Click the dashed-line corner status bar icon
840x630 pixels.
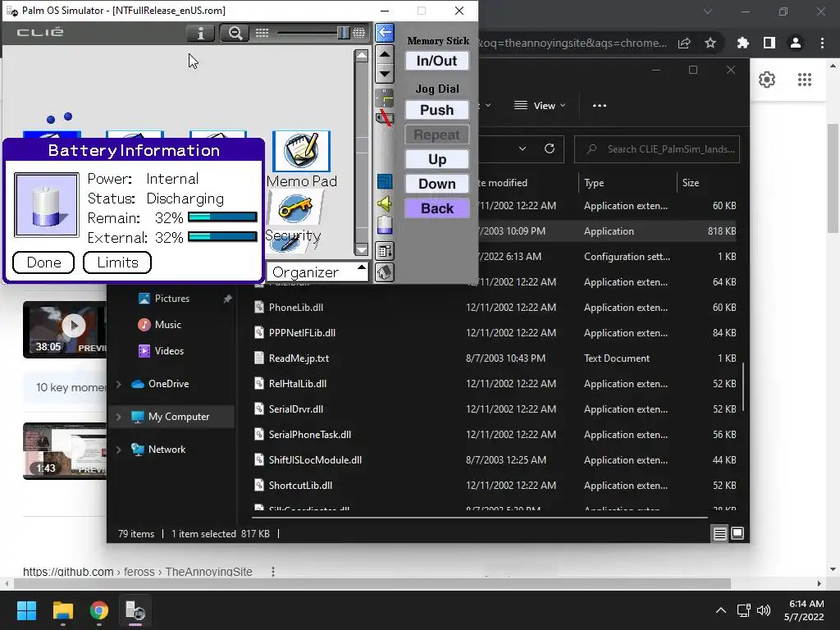click(x=384, y=98)
